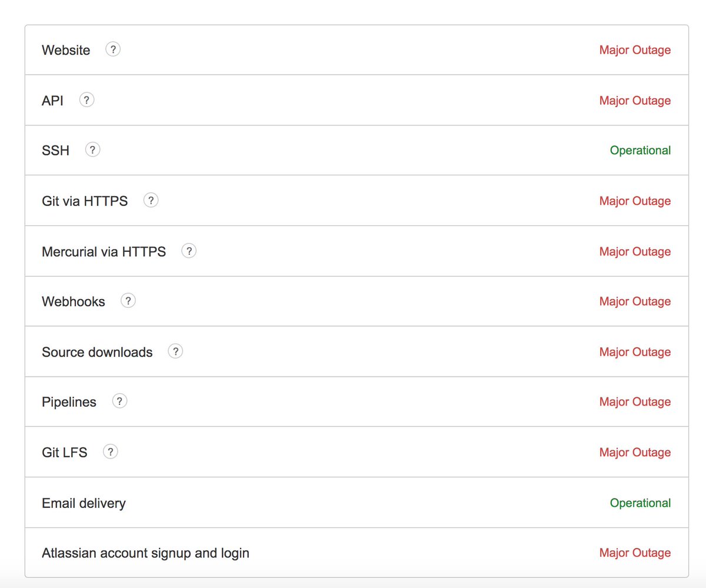Viewport: 706px width, 588px height.
Task: Select the Source downloads label
Action: coord(97,353)
